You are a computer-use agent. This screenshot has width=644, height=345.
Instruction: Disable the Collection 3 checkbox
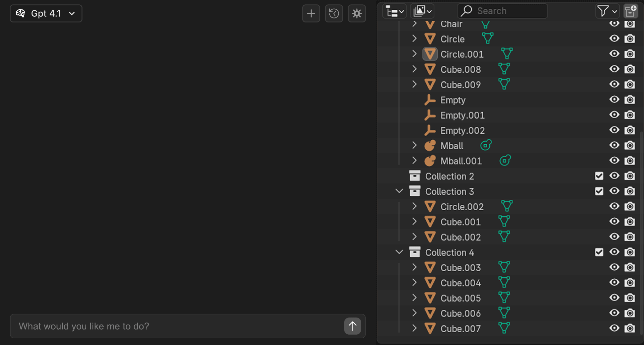click(x=599, y=191)
